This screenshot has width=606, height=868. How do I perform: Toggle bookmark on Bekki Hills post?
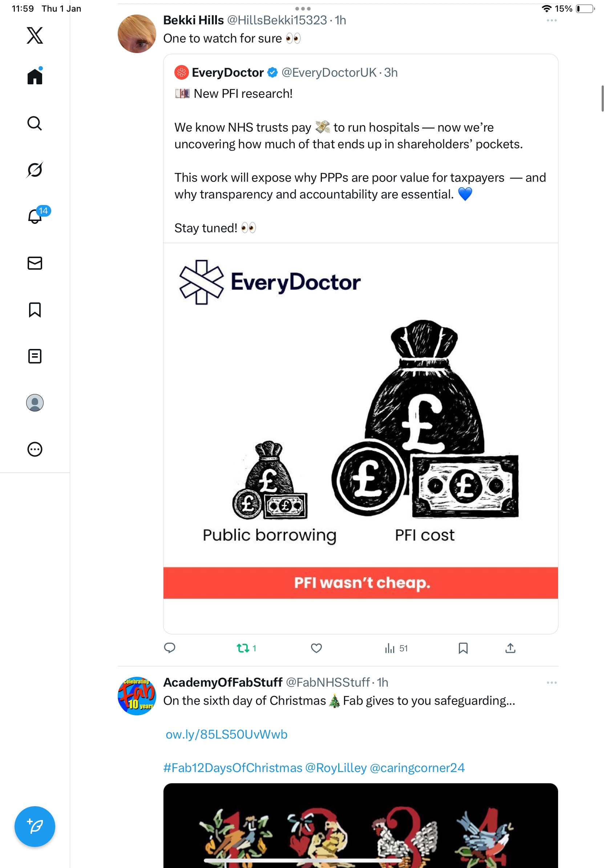pyautogui.click(x=463, y=648)
